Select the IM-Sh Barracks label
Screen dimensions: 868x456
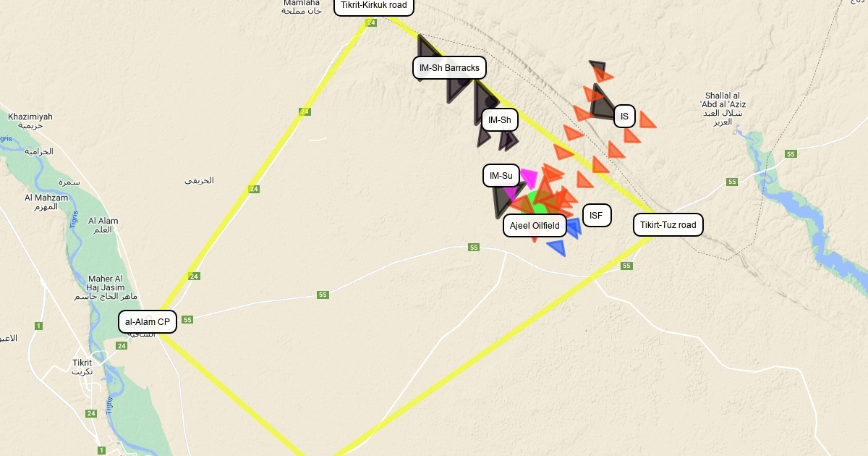[449, 68]
